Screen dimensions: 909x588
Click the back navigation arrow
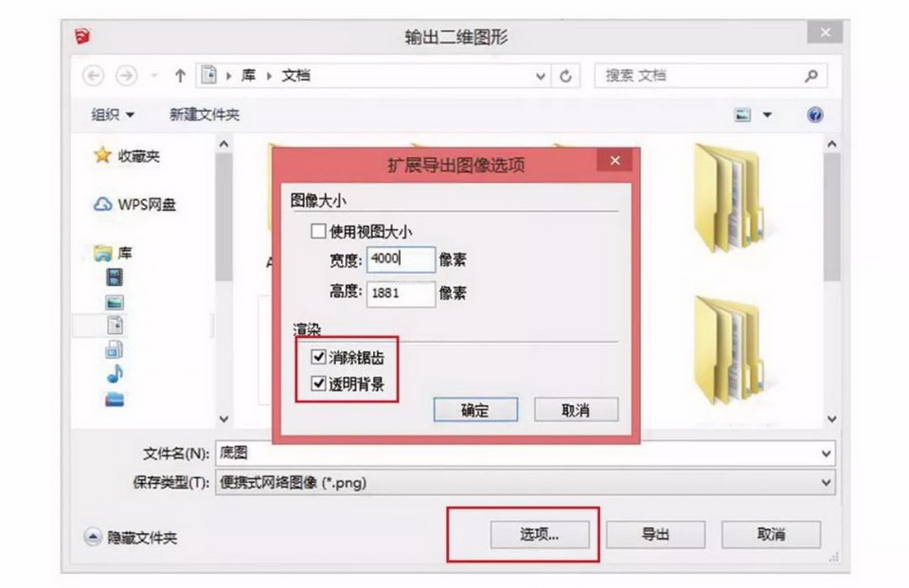pyautogui.click(x=94, y=76)
